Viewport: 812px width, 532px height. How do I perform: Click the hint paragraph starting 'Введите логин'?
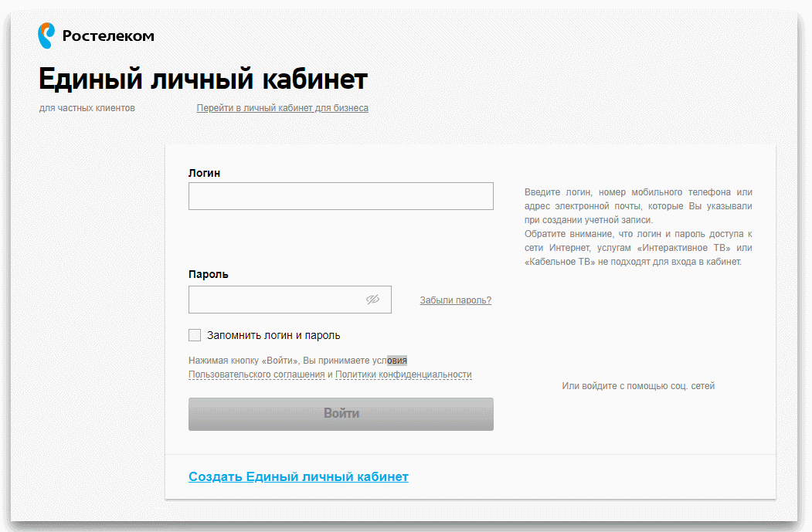[x=638, y=227]
